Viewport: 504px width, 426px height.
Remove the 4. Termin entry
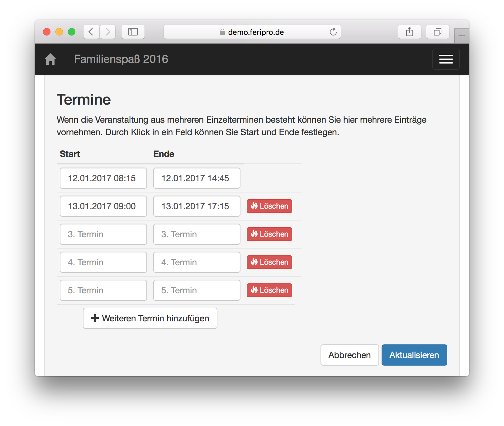click(269, 262)
